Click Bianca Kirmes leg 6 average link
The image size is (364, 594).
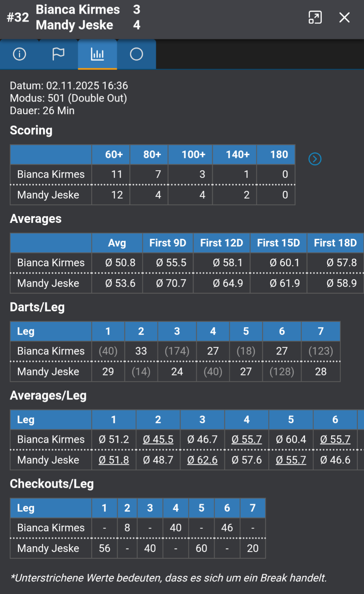335,439
